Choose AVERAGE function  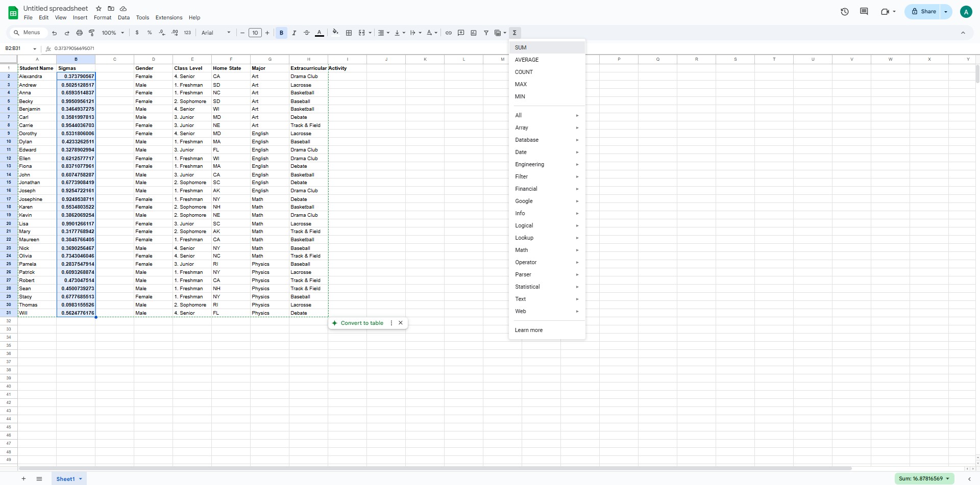click(x=547, y=60)
